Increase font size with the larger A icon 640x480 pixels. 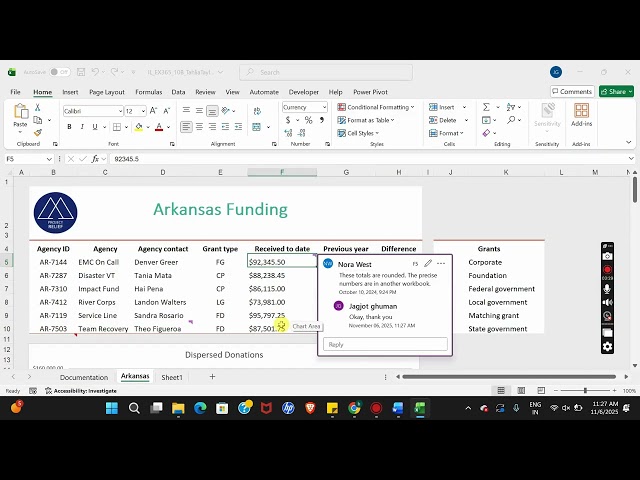click(x=153, y=111)
